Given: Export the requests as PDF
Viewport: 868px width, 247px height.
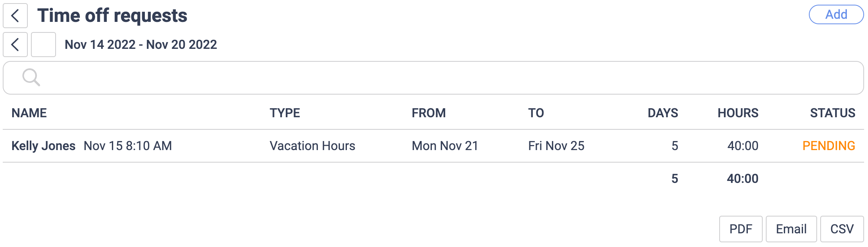Looking at the screenshot, I should (741, 229).
